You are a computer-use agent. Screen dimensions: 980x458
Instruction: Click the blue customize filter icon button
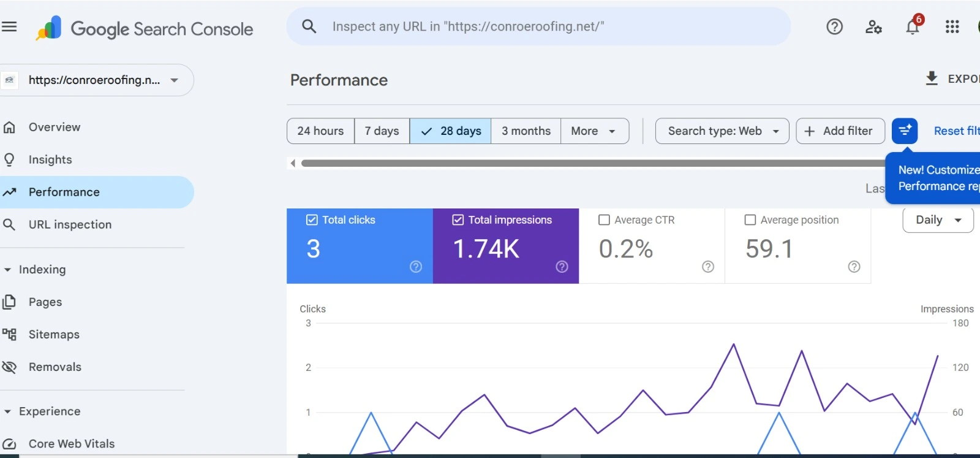click(x=905, y=131)
